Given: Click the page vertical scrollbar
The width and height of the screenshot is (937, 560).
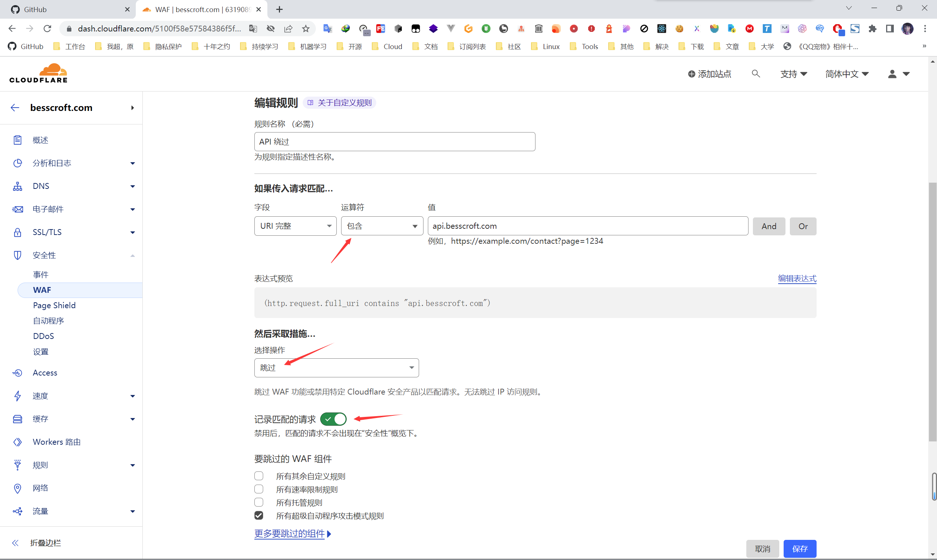Looking at the screenshot, I should point(933,312).
